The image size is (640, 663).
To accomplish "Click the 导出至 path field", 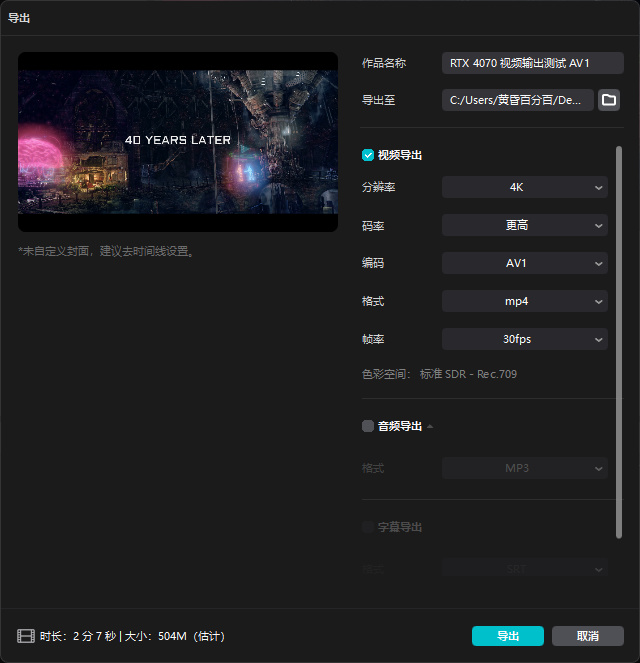I will point(517,100).
